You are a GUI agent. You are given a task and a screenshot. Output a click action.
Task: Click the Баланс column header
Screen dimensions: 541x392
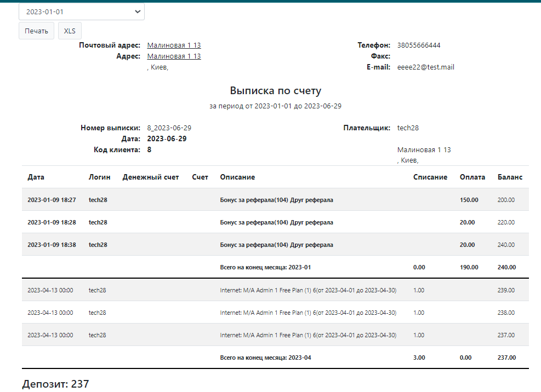510,177
